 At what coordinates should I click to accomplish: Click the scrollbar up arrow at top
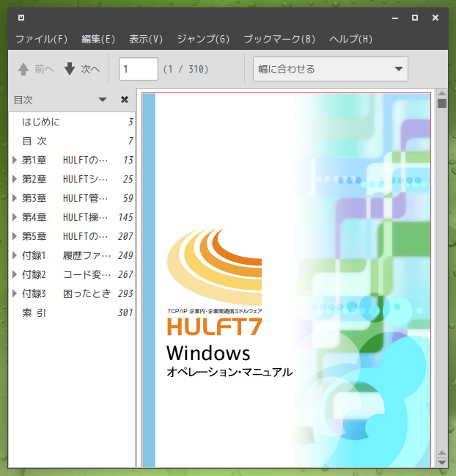pyautogui.click(x=442, y=93)
